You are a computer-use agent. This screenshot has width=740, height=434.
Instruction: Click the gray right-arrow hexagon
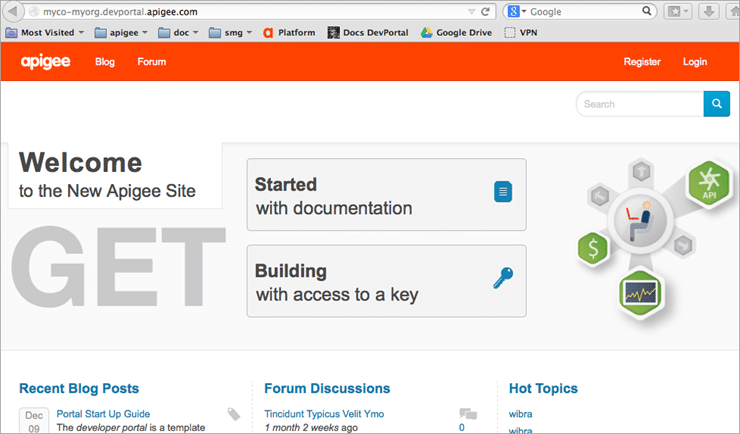(683, 245)
